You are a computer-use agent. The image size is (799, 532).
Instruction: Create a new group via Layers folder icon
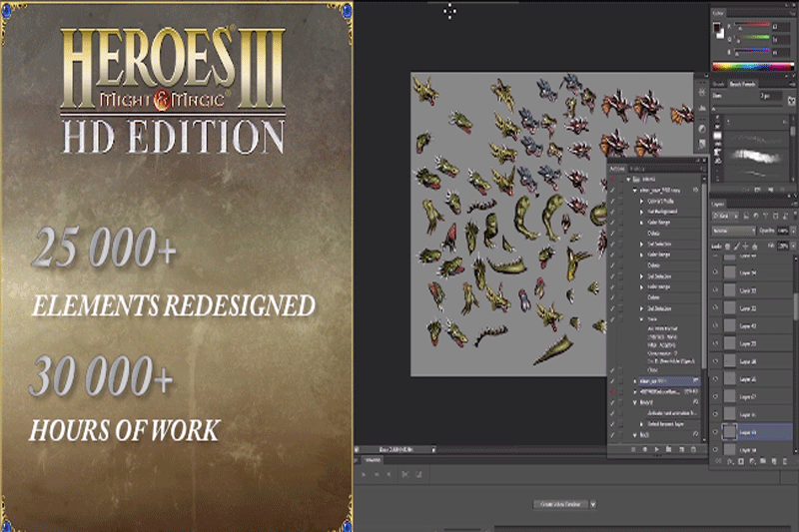pos(763,461)
